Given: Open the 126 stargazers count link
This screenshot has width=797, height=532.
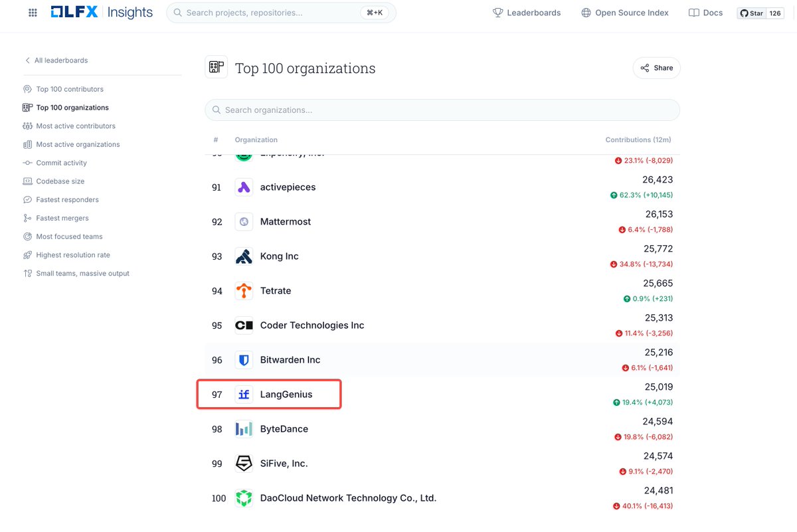Looking at the screenshot, I should [775, 12].
